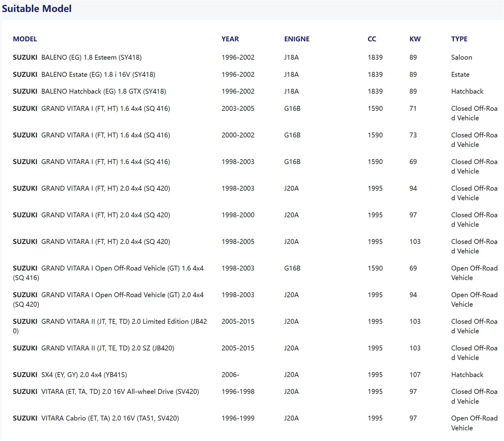The height and width of the screenshot is (441, 504).
Task: Click the KW value '107'
Action: click(415, 375)
